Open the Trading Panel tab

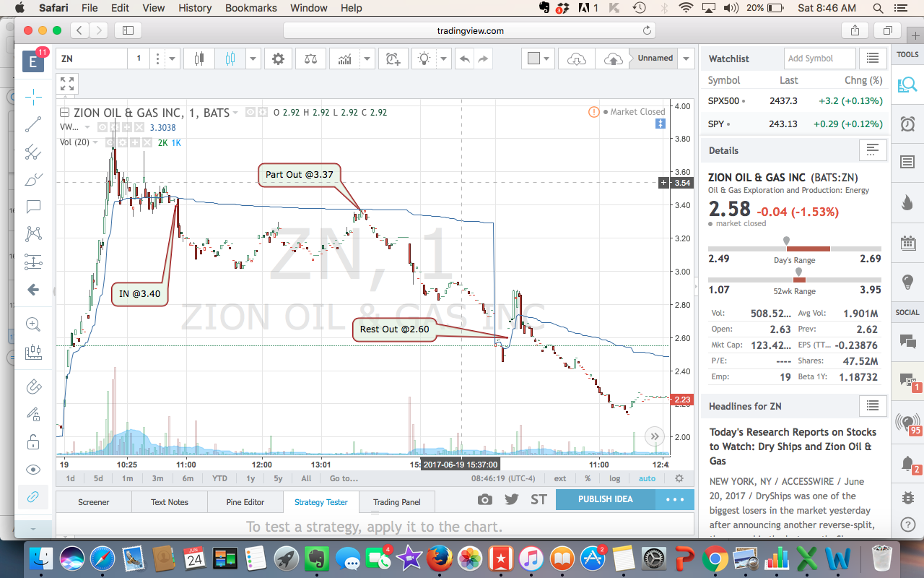[396, 502]
